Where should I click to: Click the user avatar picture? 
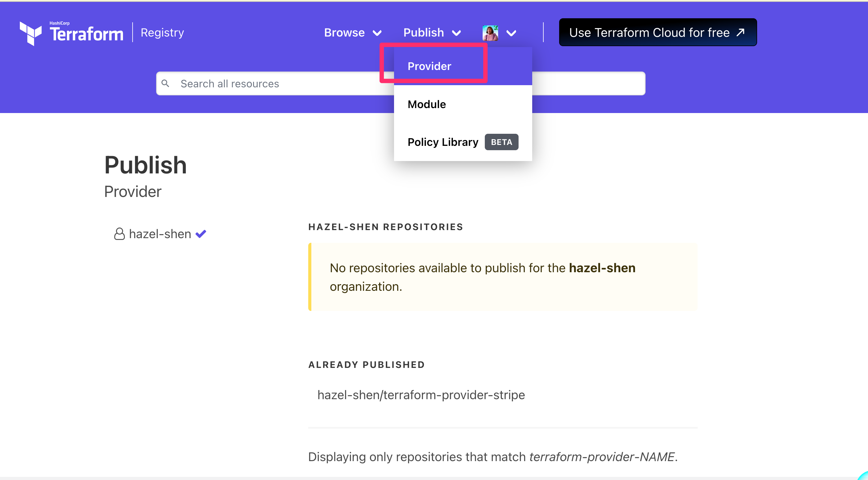point(490,33)
